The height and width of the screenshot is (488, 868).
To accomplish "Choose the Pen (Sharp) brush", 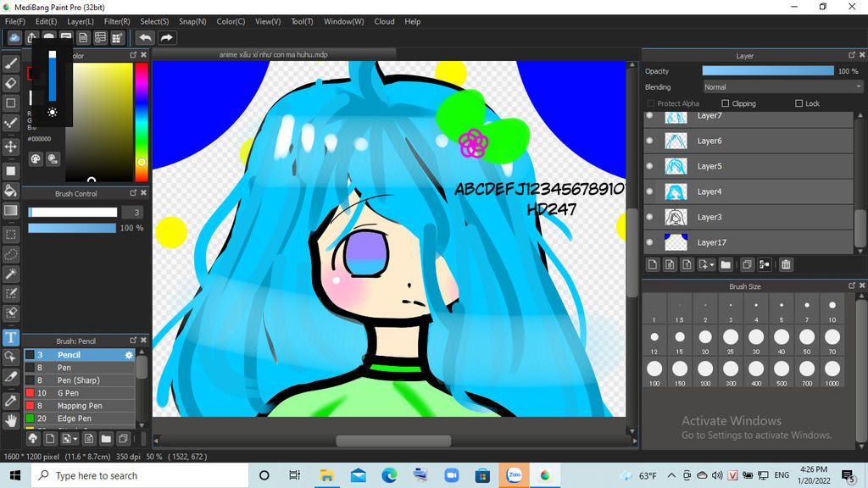I will pos(80,380).
